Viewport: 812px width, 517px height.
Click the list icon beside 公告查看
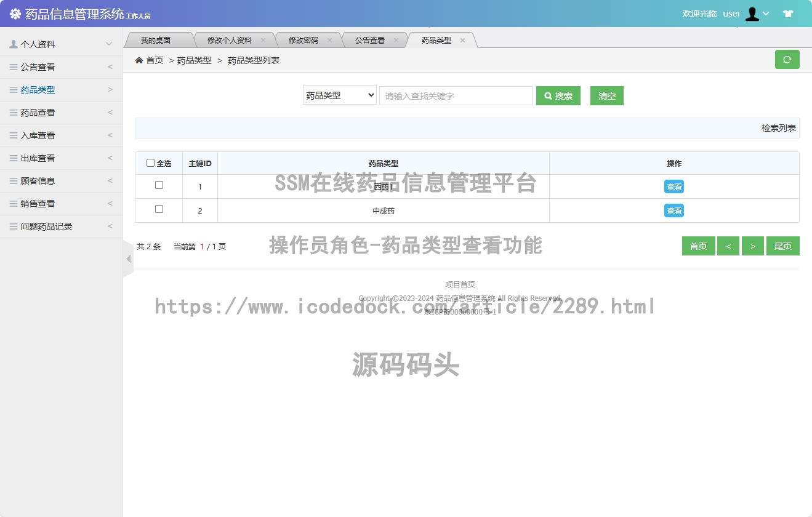[x=14, y=67]
